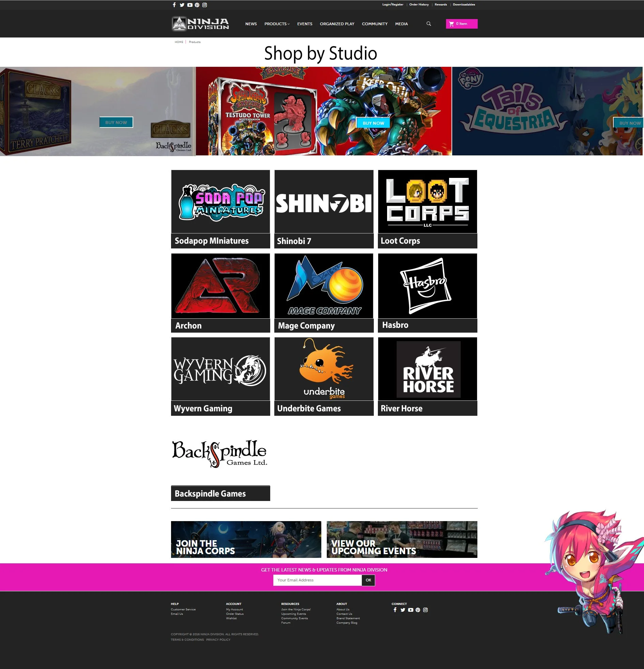Go to the News menu item
Viewport: 644px width, 669px height.
251,24
